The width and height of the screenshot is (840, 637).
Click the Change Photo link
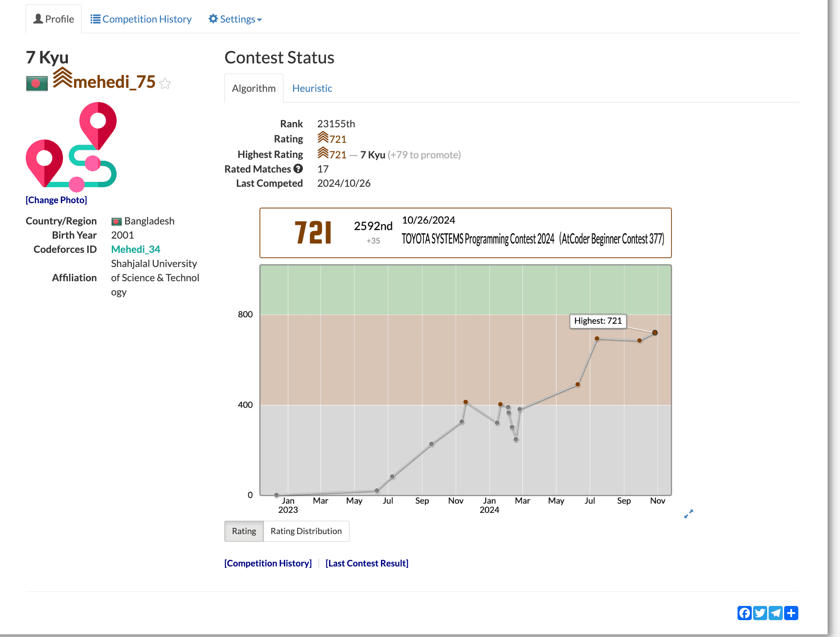click(x=56, y=200)
